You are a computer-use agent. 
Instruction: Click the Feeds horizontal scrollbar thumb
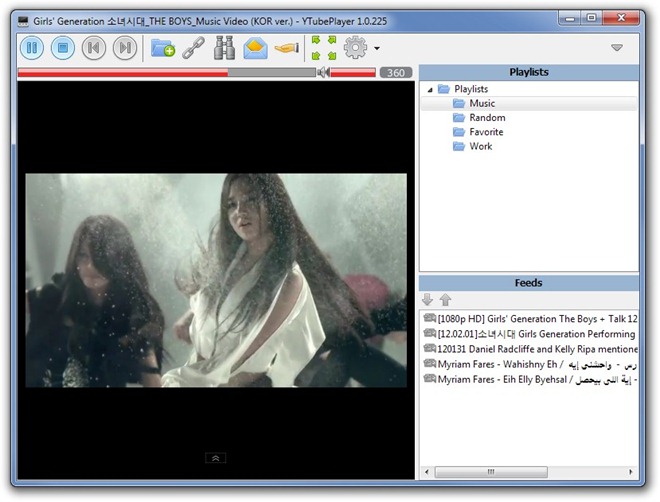click(x=491, y=472)
